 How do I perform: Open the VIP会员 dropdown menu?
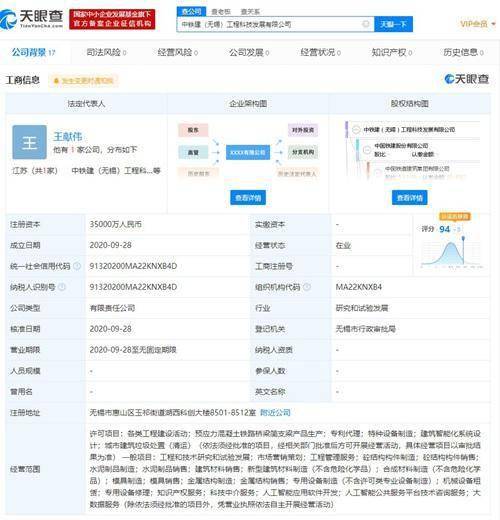pos(477,24)
